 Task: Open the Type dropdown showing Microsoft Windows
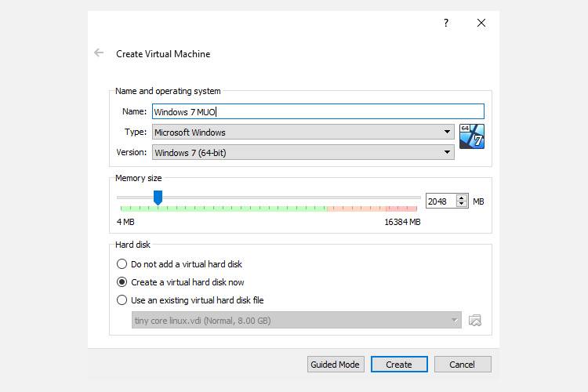[303, 132]
